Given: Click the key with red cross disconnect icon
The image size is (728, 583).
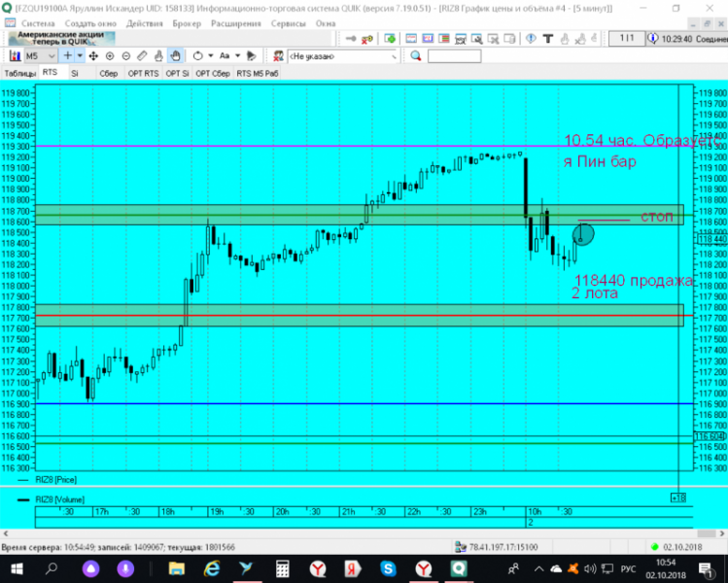Looking at the screenshot, I should [x=366, y=39].
